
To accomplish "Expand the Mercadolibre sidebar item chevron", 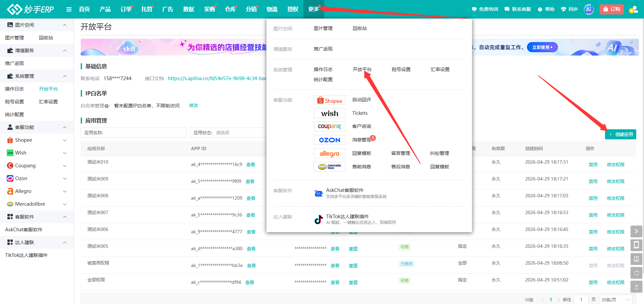I will 65,204.
